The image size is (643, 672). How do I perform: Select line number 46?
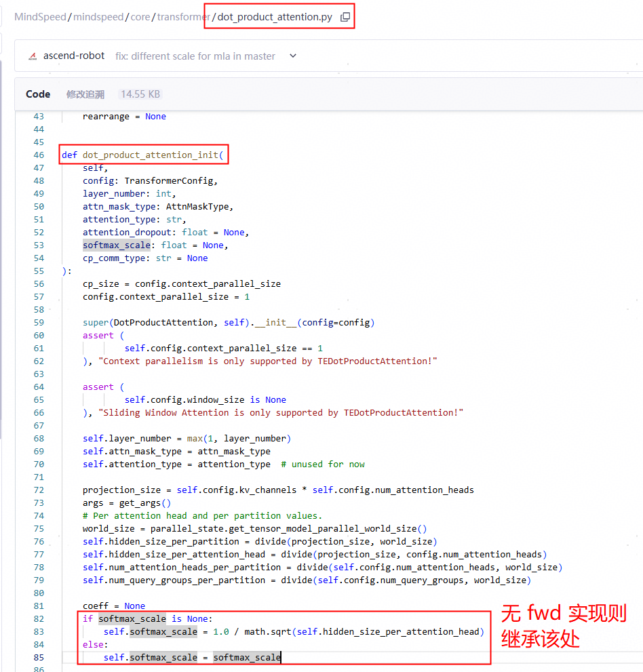(39, 155)
